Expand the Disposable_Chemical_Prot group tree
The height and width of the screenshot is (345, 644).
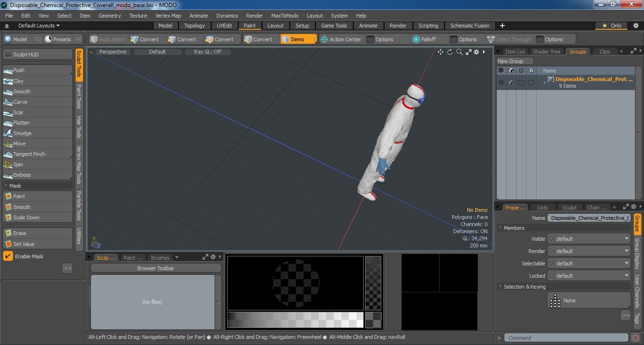click(545, 82)
